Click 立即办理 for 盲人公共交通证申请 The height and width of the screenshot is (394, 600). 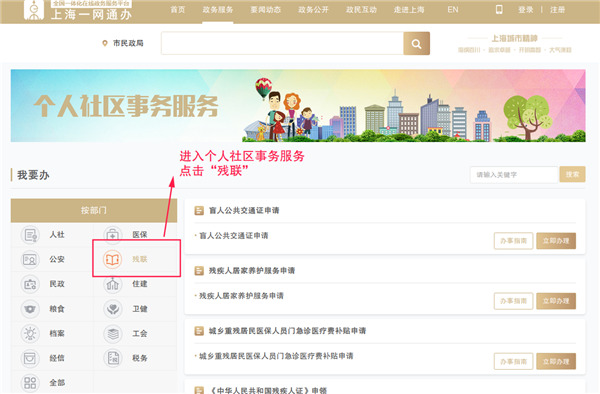[556, 241]
